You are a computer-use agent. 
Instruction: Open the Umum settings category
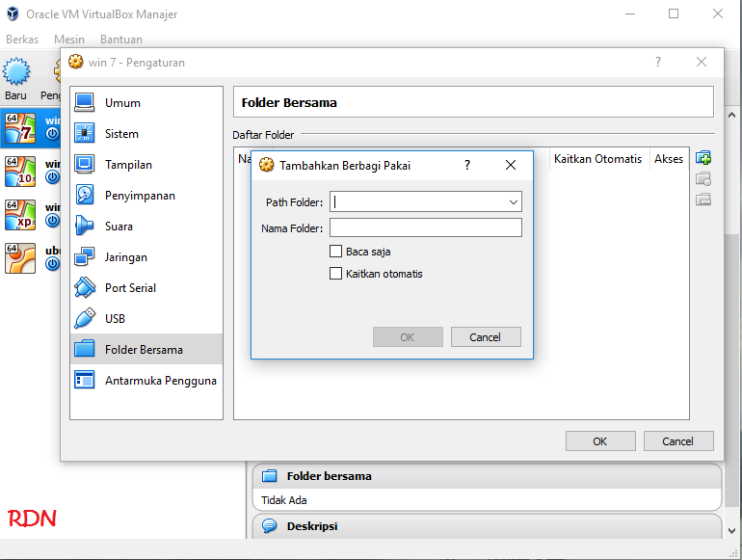pos(146,103)
